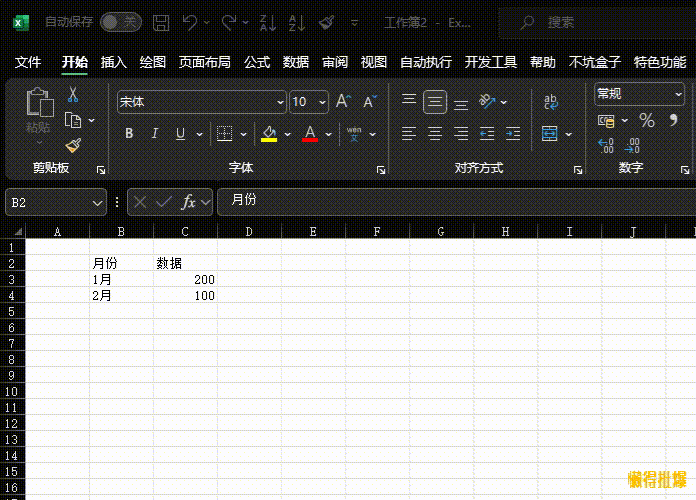Viewport: 696px width, 500px height.
Task: Apply percent style to cells
Action: point(646,120)
